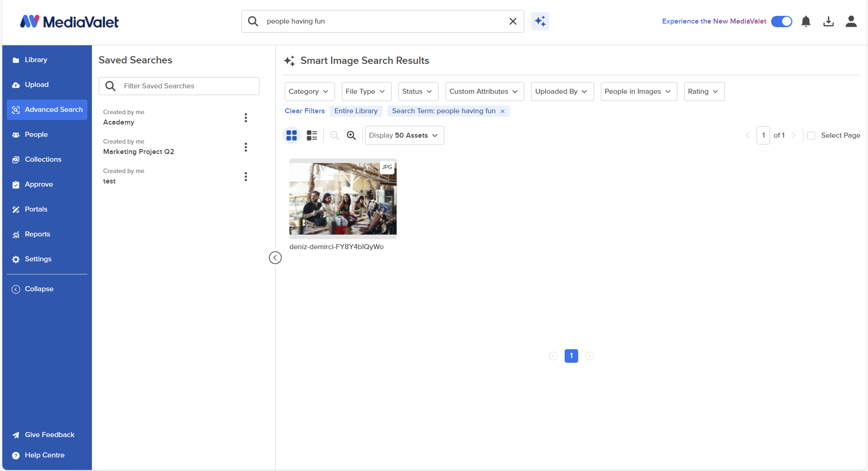868x471 pixels.
Task: Click the JPG badge on the thumbnail
Action: tap(387, 167)
